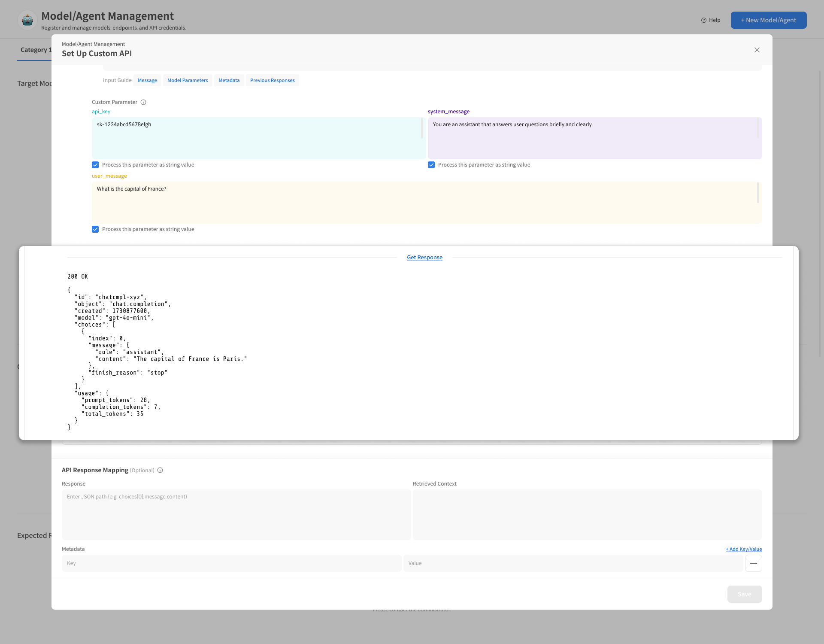824x644 pixels.
Task: Uncheck system_message string value checkbox
Action: [x=431, y=165]
